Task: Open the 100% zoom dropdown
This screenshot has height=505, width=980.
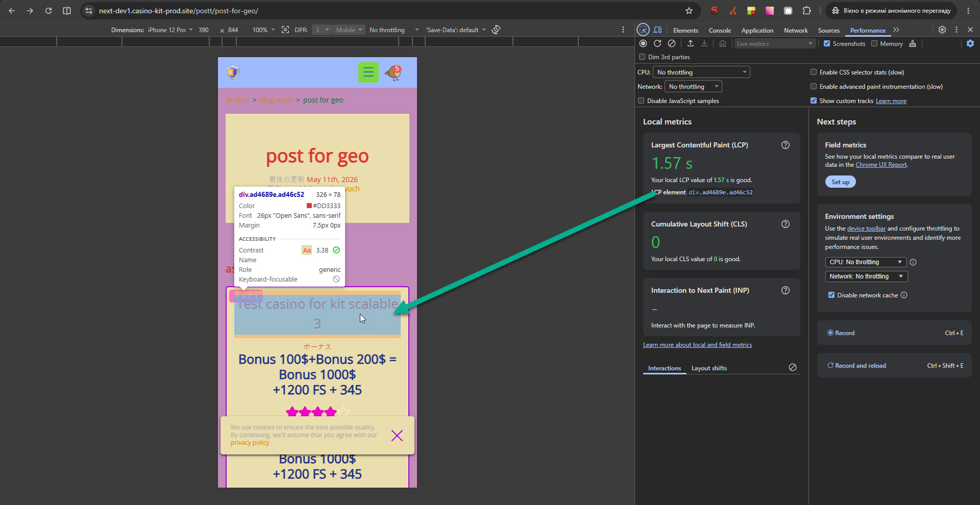Action: coord(263,30)
